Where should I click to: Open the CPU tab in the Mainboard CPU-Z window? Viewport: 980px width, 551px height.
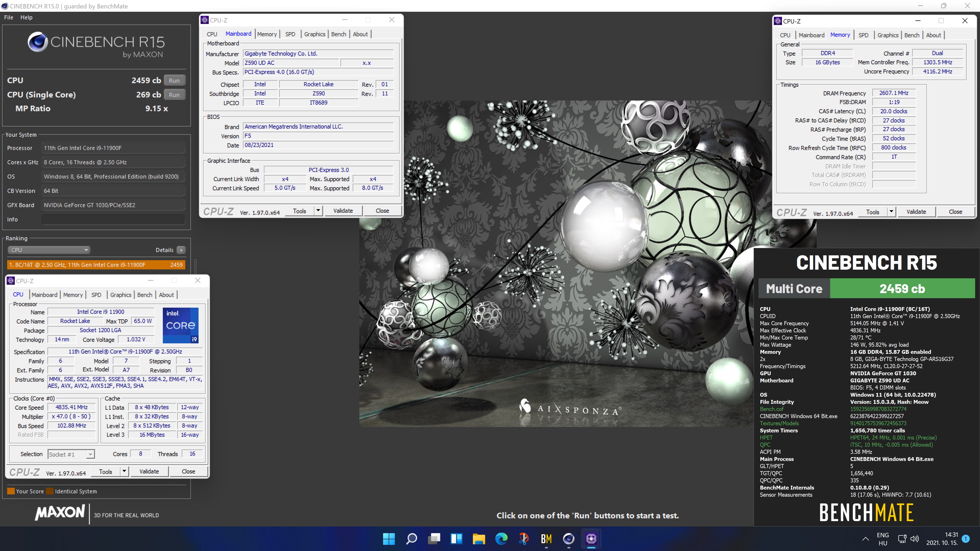pos(212,34)
